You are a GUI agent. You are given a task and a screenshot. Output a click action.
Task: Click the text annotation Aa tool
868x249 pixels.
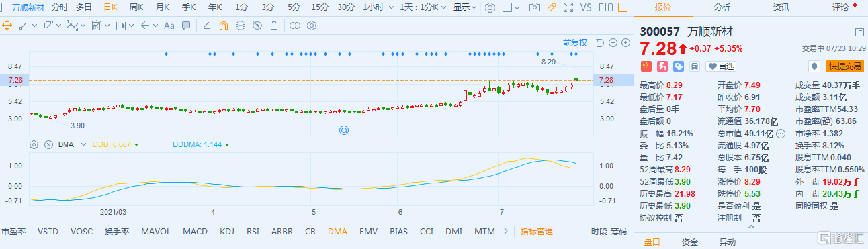point(169,26)
